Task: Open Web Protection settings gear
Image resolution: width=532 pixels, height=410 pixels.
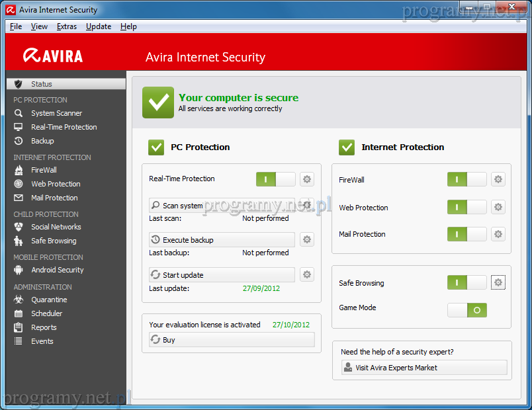Action: coord(498,207)
